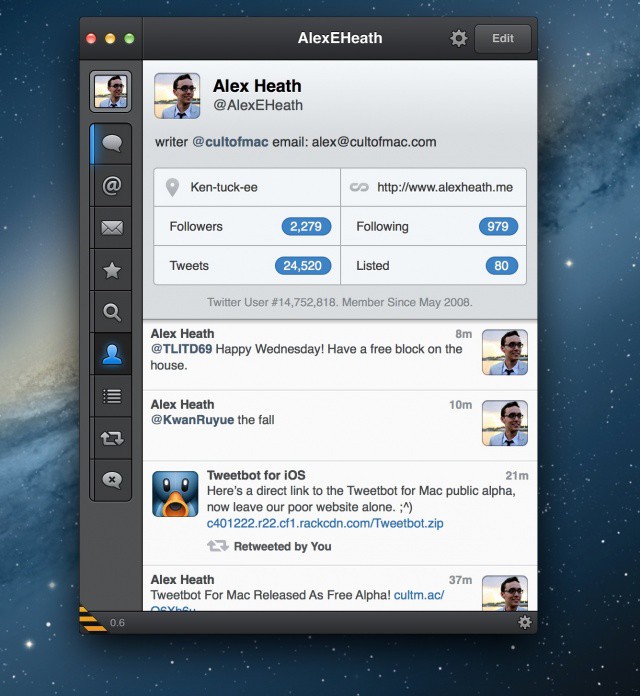Click the Edit profile button
Screen dimensions: 640x696
(x=502, y=39)
